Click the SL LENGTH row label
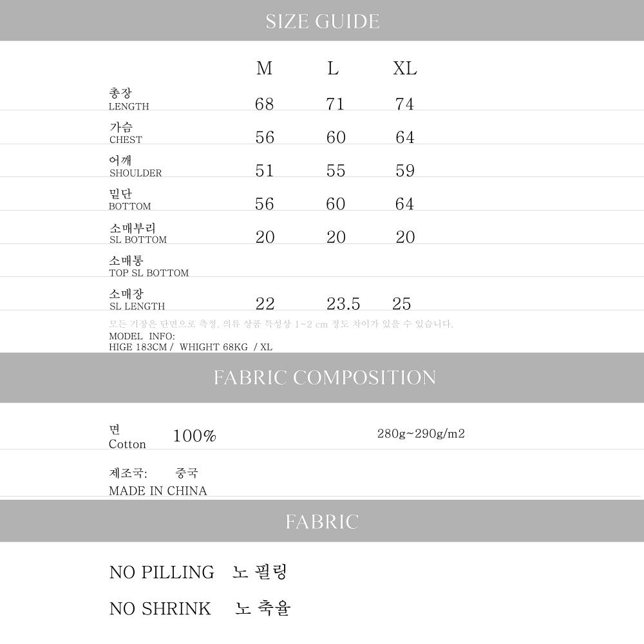Image resolution: width=644 pixels, height=644 pixels. 137,307
